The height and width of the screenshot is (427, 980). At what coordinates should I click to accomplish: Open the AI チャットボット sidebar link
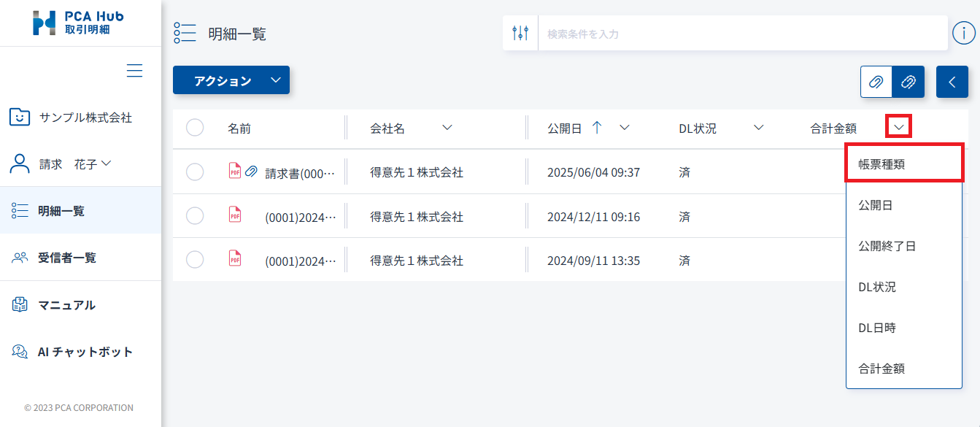click(85, 352)
